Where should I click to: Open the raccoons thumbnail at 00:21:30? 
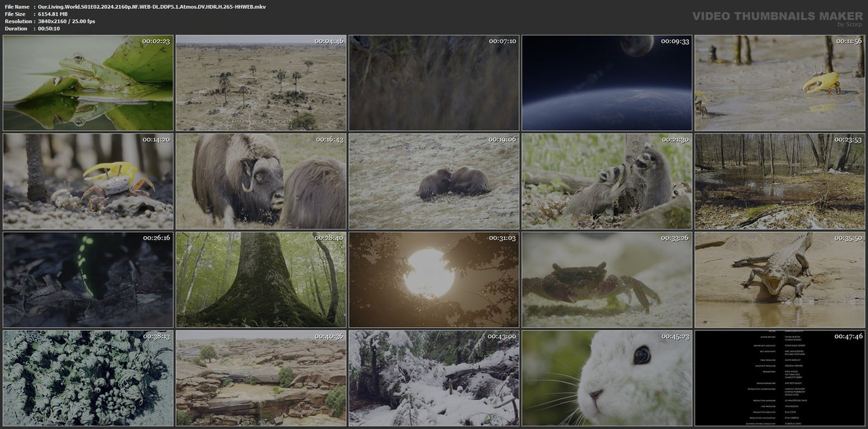[607, 181]
